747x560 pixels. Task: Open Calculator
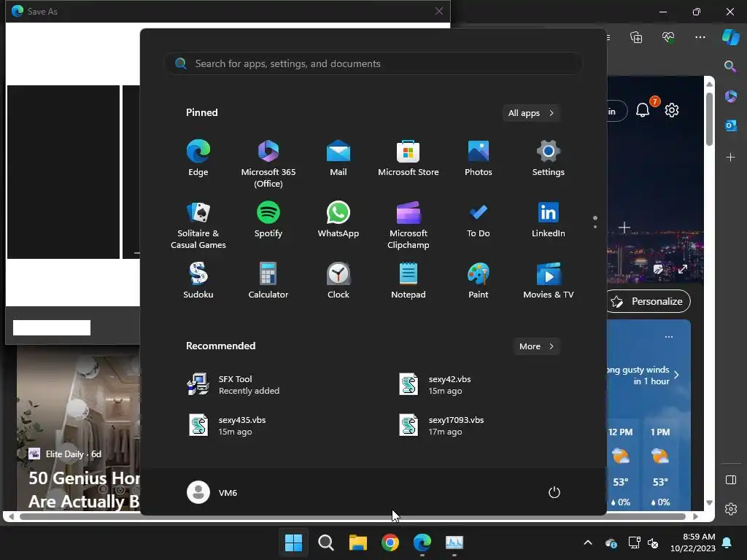[x=268, y=281]
